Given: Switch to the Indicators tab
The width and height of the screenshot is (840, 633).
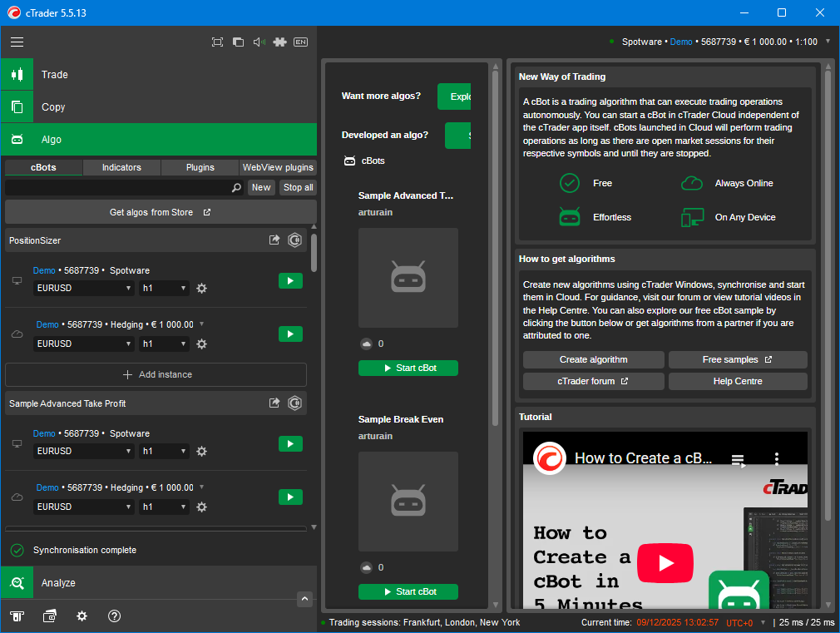Looking at the screenshot, I should 121,167.
